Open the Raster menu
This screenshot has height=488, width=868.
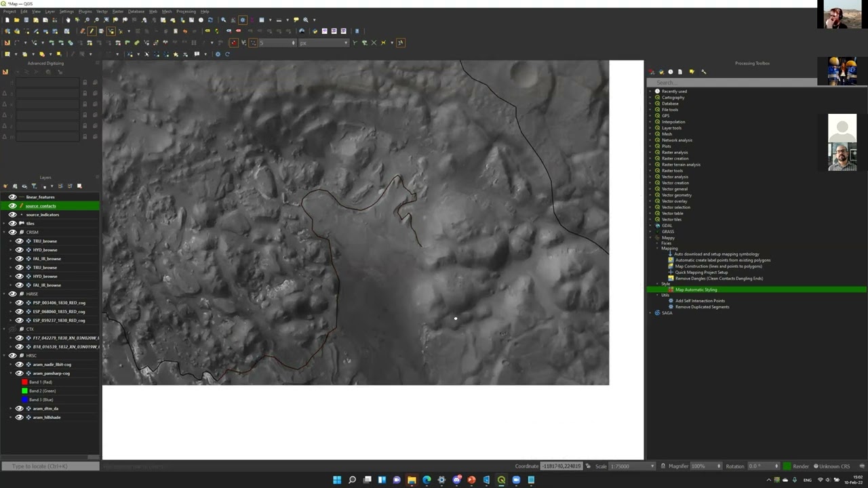(117, 12)
